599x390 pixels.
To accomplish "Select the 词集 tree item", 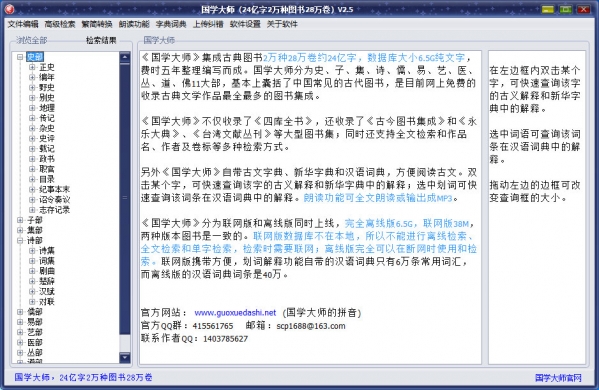I will tap(47, 261).
